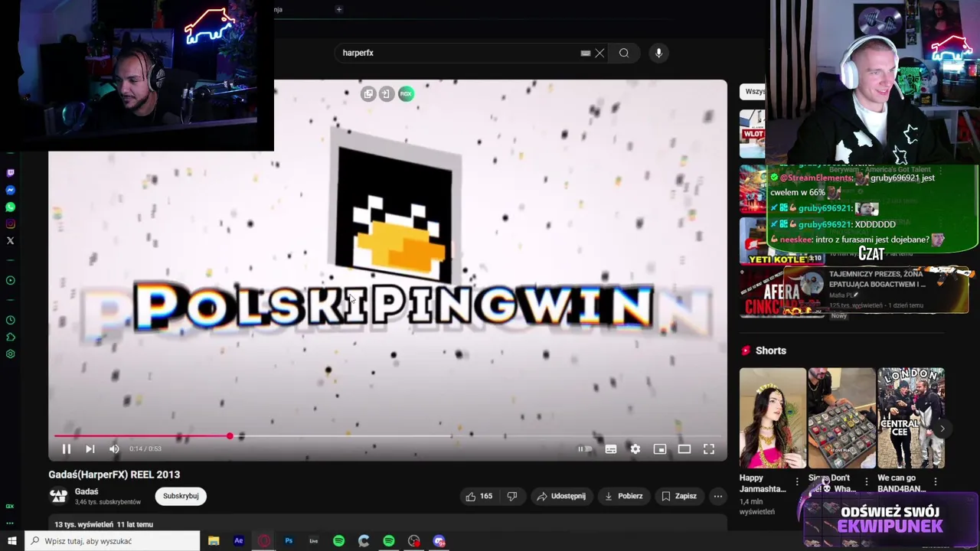Image resolution: width=980 pixels, height=551 pixels.
Task: Open options for We can go short
Action: point(936,481)
